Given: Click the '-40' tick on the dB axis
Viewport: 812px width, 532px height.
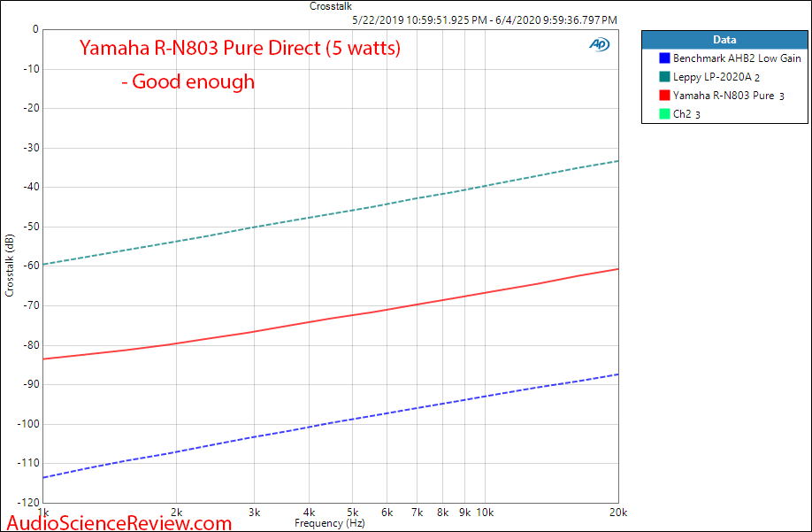Looking at the screenshot, I should [32, 187].
